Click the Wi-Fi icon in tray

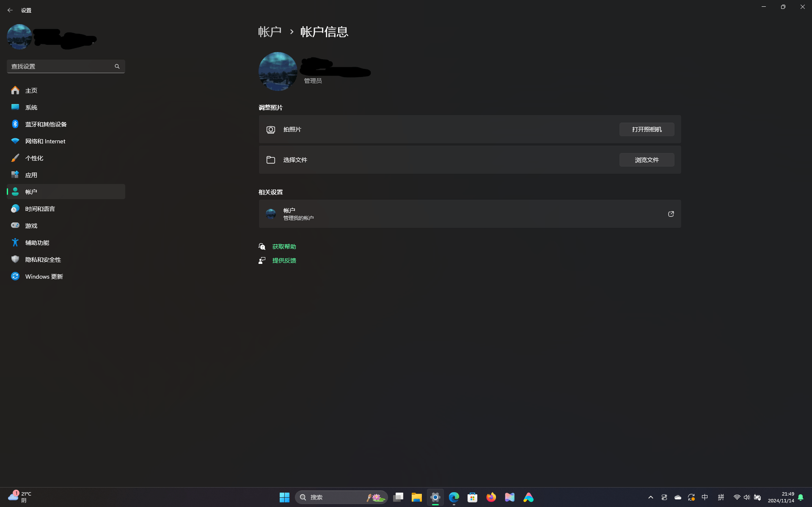(737, 497)
